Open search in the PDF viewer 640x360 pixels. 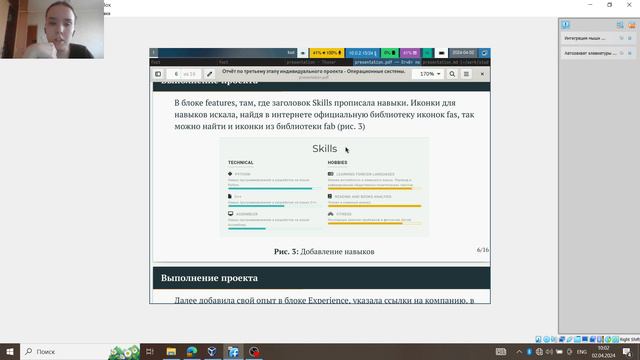pyautogui.click(x=452, y=74)
